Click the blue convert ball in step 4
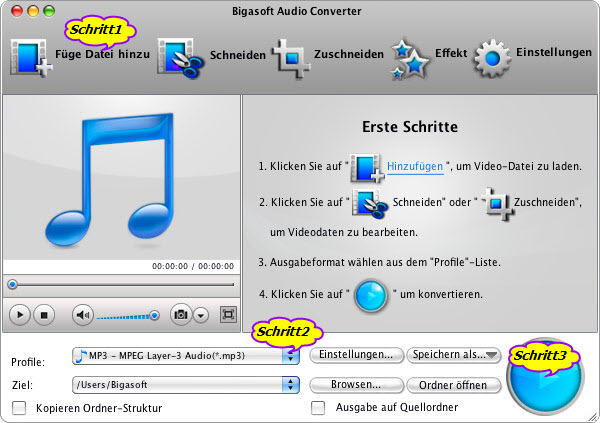The width and height of the screenshot is (600, 423). tap(371, 296)
